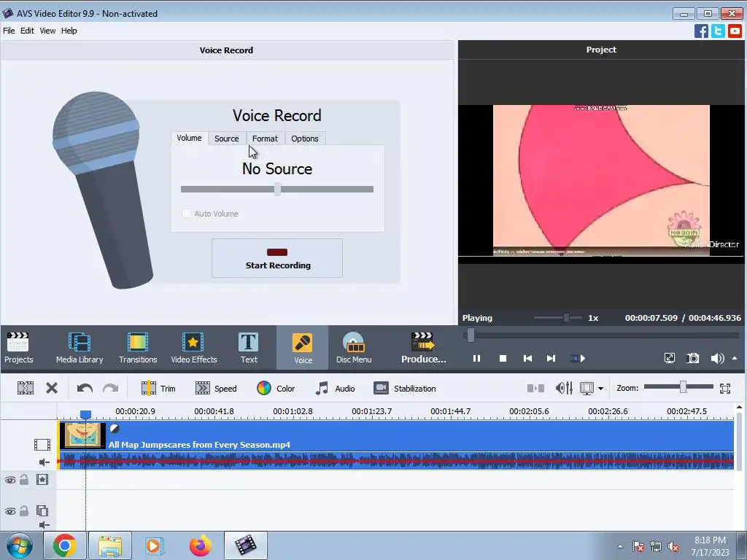Screen dimensions: 747x560
Task: Enable the Auto Volume checkbox
Action: click(186, 214)
